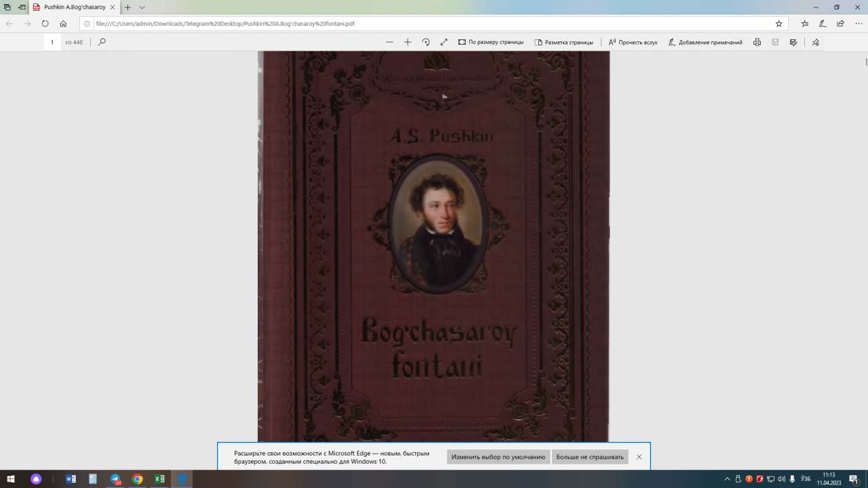Screen dimensions: 868x488
Task: Open the Windows Start menu
Action: (x=11, y=479)
